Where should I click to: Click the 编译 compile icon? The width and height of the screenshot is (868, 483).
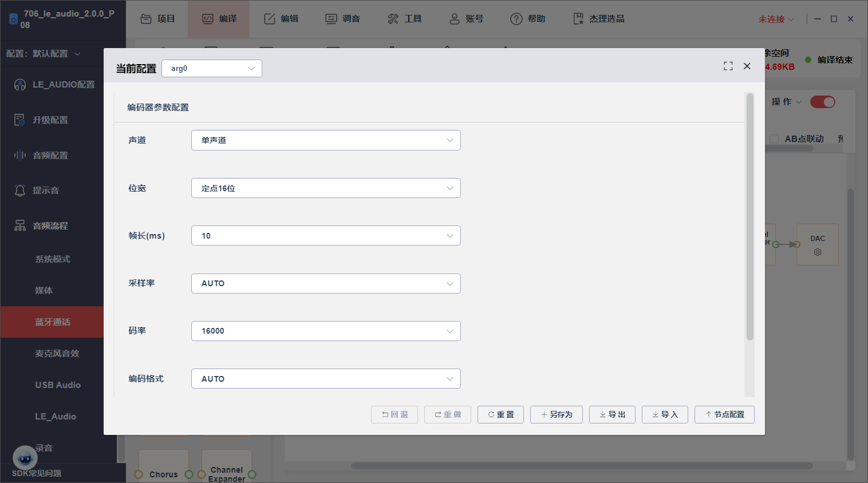tap(208, 19)
